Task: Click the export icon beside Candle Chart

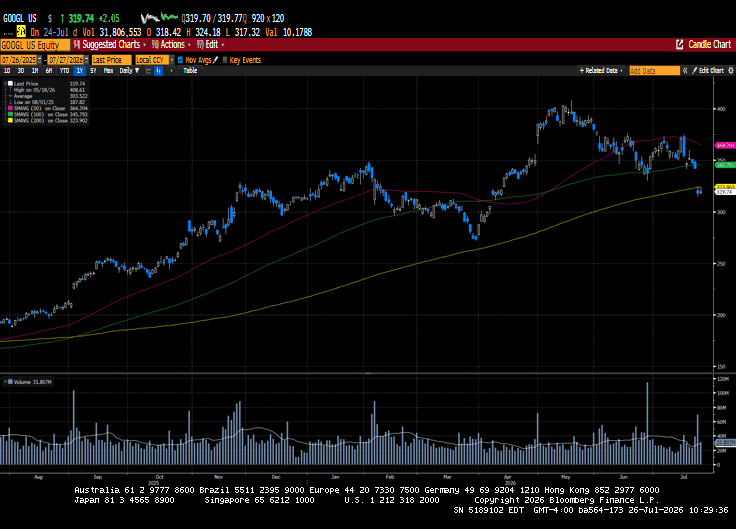Action: (x=679, y=45)
